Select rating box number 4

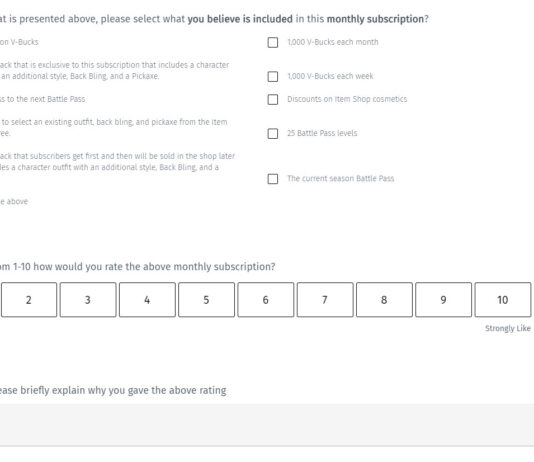coord(147,300)
